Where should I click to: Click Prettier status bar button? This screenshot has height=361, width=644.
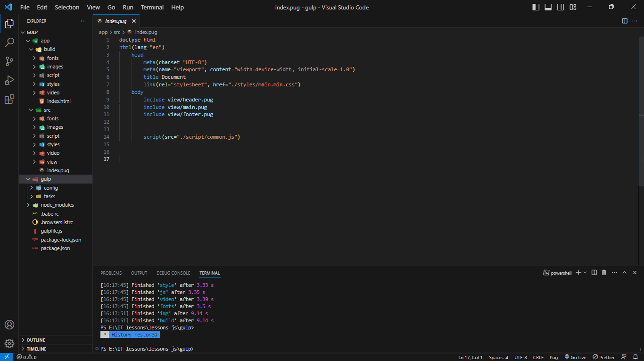pos(604,357)
